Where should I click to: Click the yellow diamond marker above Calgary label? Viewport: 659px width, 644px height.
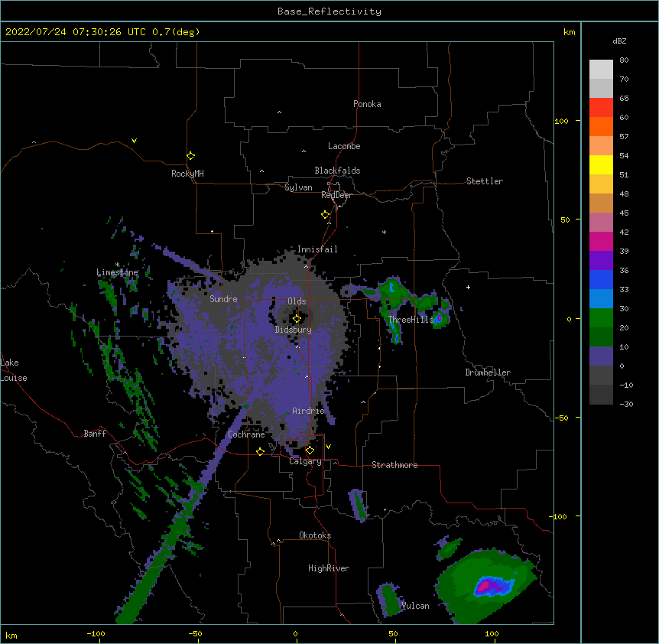point(310,450)
